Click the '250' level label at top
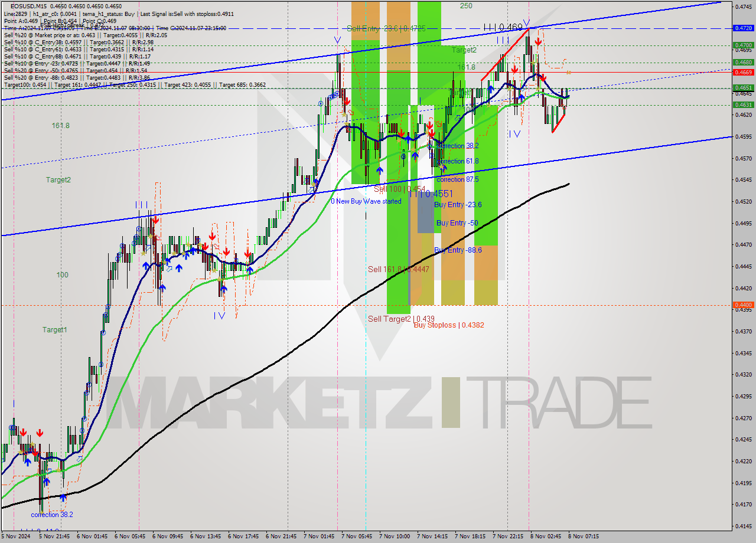 (x=466, y=6)
